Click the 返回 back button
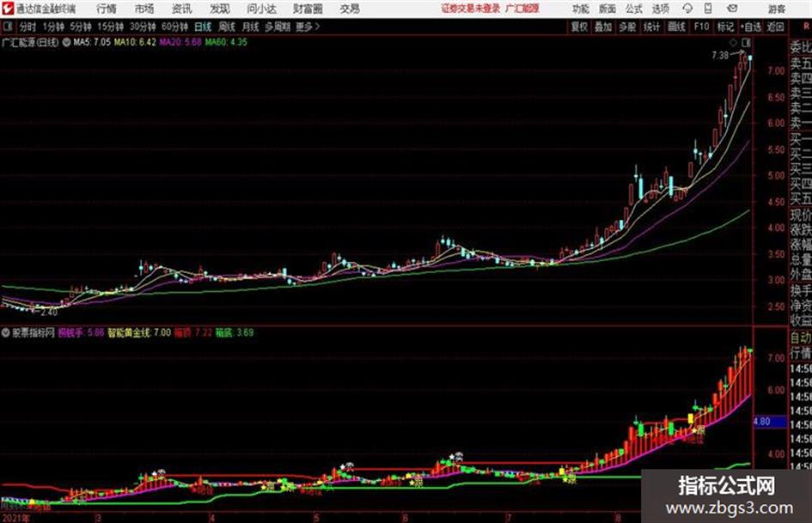 point(775,27)
